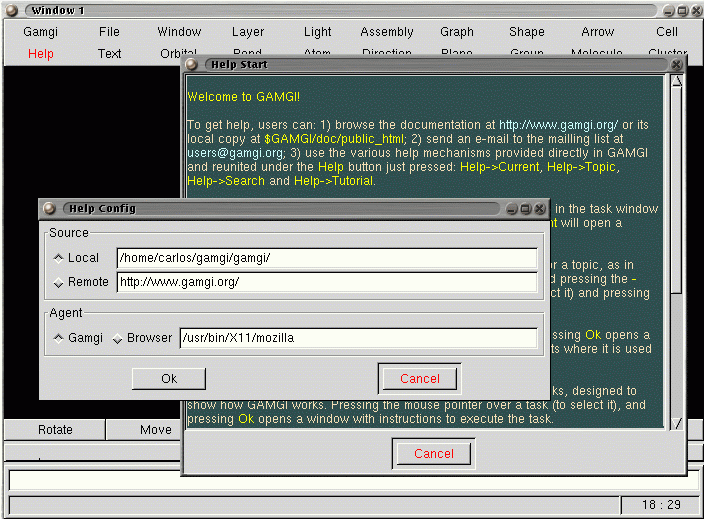Click the Window 1 title bar orb icon

click(11, 10)
